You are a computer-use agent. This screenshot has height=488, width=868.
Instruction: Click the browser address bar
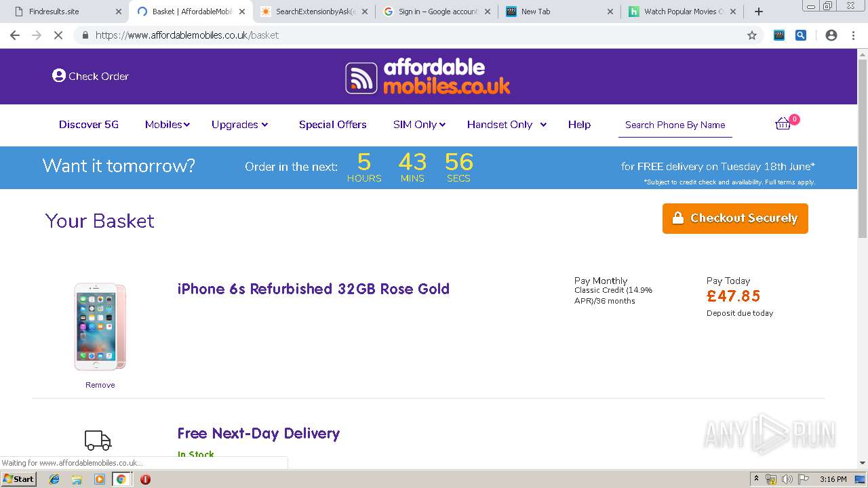pyautogui.click(x=414, y=35)
